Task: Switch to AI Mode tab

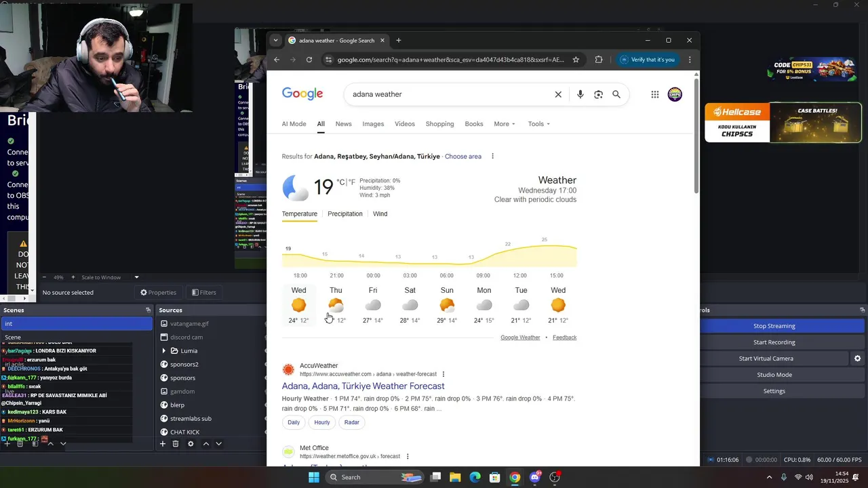Action: [294, 124]
